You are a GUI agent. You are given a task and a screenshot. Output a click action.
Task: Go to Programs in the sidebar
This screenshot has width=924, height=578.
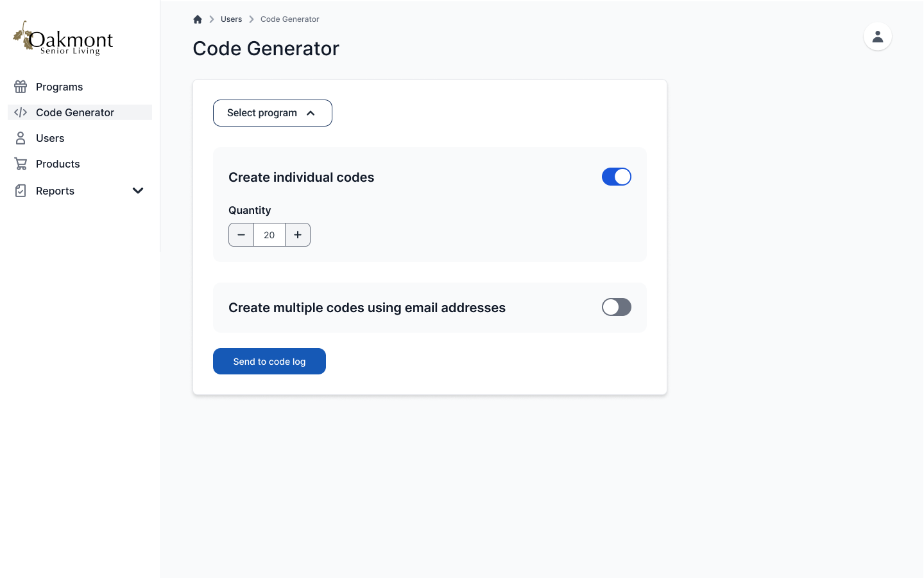pyautogui.click(x=59, y=87)
